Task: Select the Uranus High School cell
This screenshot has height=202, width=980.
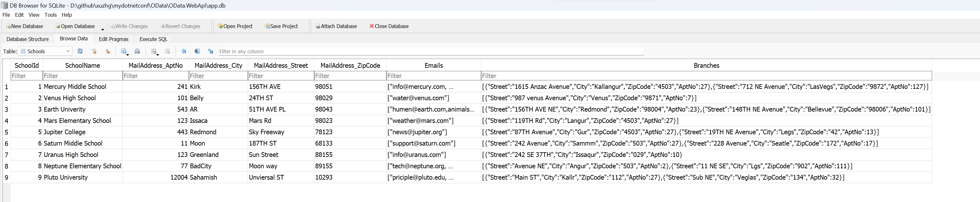Action: point(83,154)
